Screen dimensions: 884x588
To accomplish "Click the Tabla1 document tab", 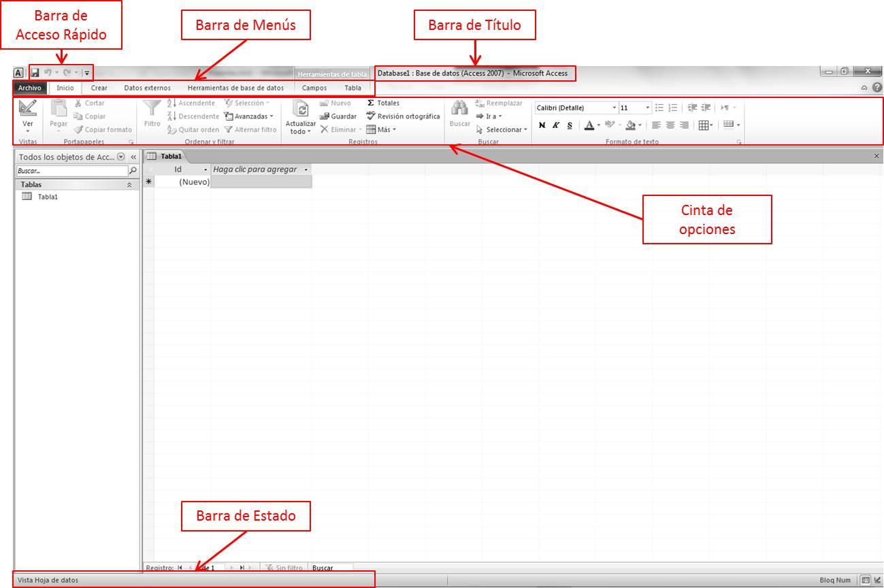I will click(165, 156).
